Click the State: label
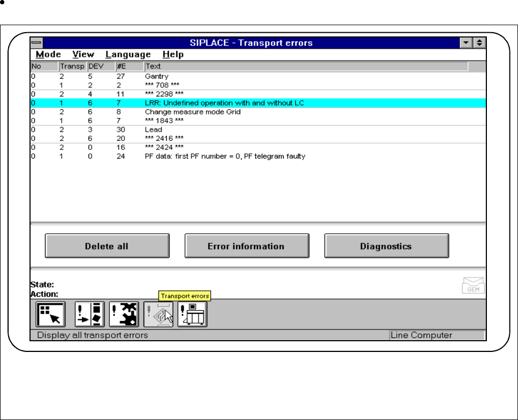 click(x=42, y=284)
